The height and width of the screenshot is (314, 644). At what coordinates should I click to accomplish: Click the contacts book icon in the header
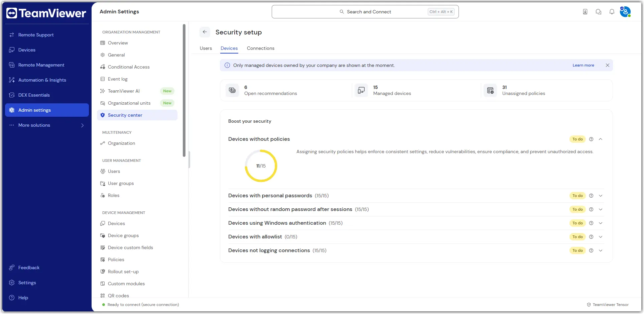585,12
